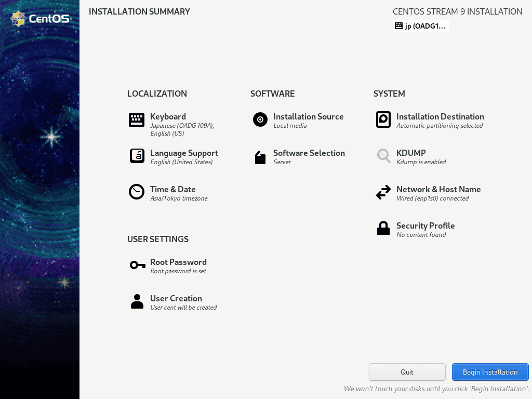Viewport: 532px width, 399px height.
Task: Click the Keyboard layout icon
Action: point(137,120)
